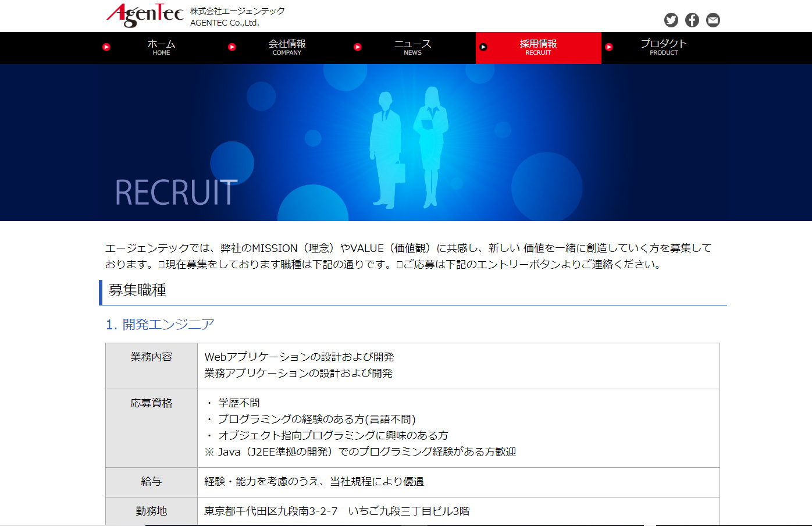Click the 株式会社エージェンテック company name text
This screenshot has height=526, width=812.
237,11
